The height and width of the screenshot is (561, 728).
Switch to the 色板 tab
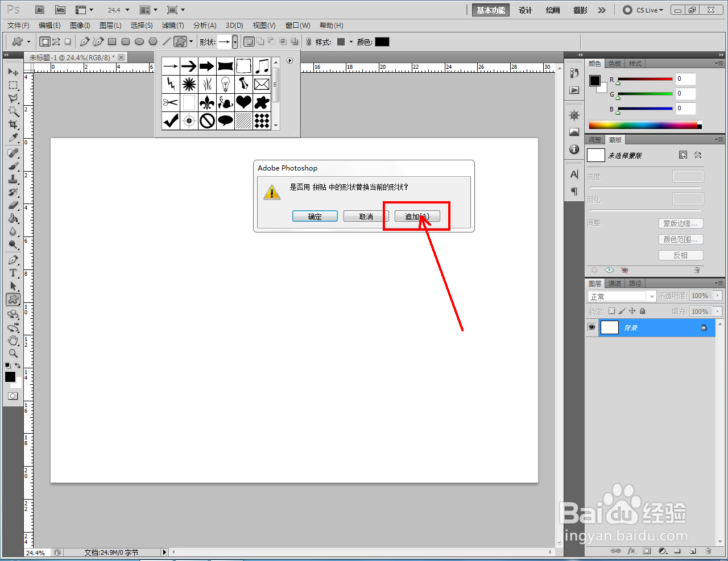(x=615, y=64)
